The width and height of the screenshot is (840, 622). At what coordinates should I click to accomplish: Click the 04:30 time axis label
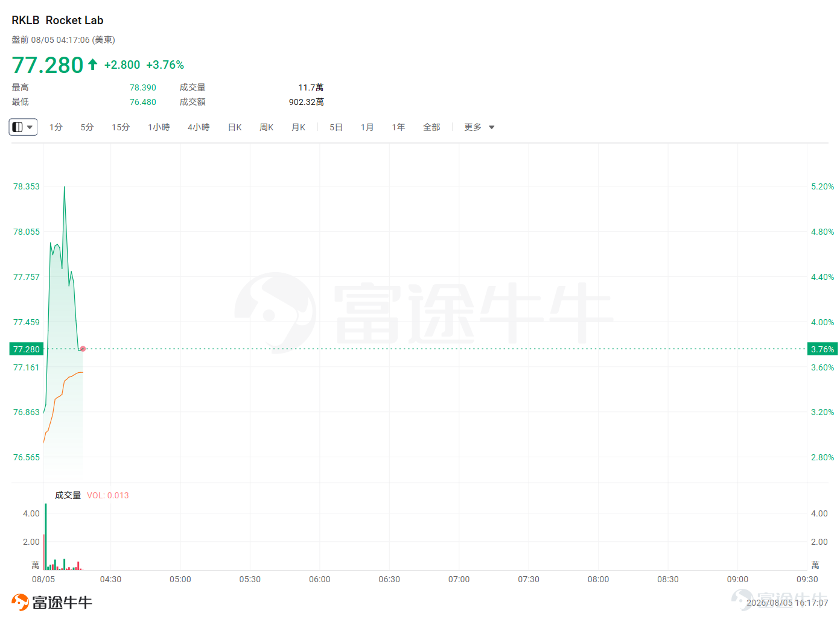point(110,579)
